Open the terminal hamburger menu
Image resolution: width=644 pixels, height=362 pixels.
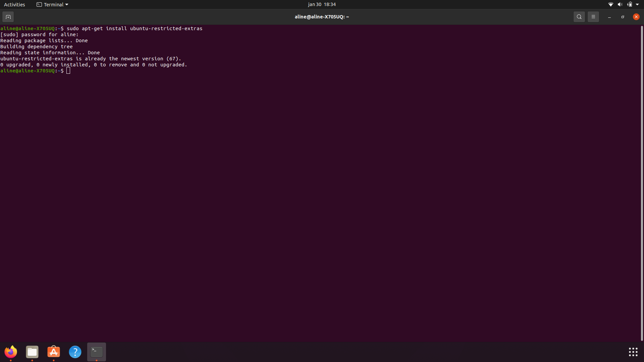pos(593,17)
